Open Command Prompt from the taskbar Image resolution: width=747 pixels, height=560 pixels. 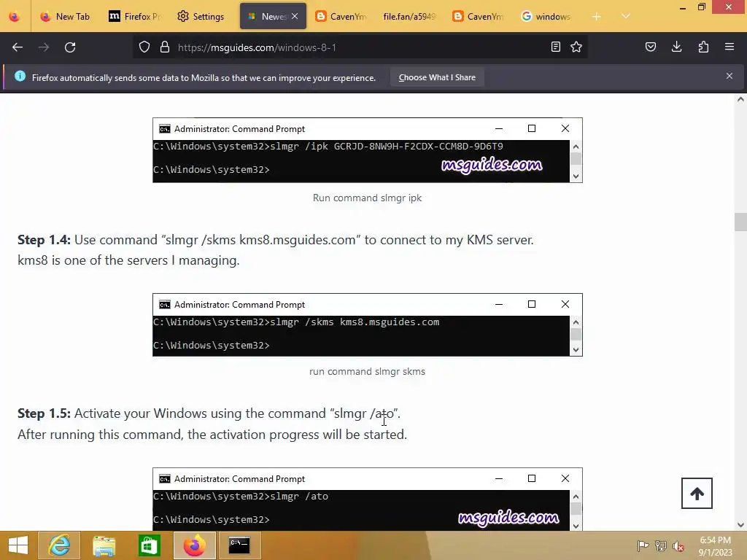click(239, 545)
